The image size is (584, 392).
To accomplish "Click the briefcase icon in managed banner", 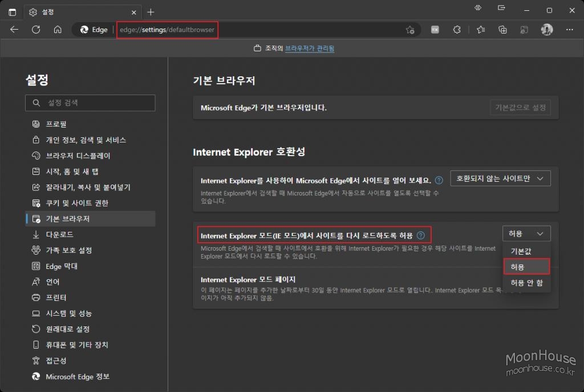I will (257, 48).
